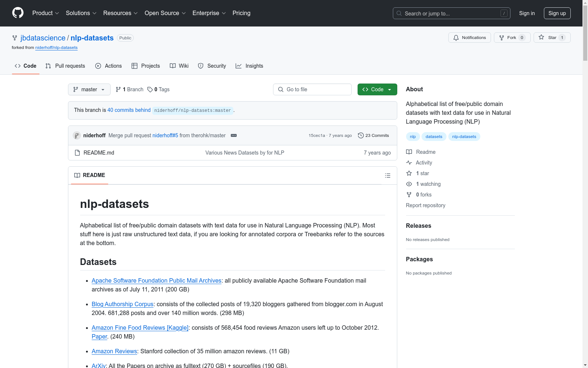Click the Notifications bell button

470,38
